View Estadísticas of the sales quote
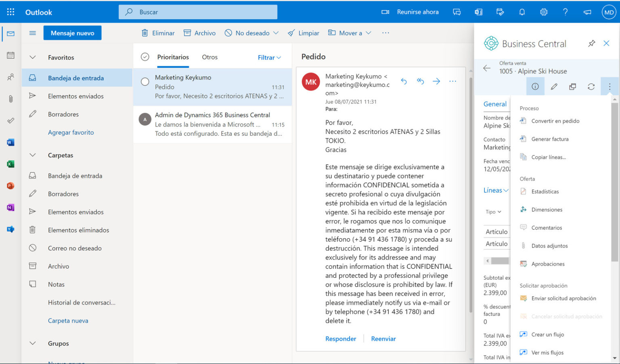Viewport: 620px width, 364px height. 544,191
